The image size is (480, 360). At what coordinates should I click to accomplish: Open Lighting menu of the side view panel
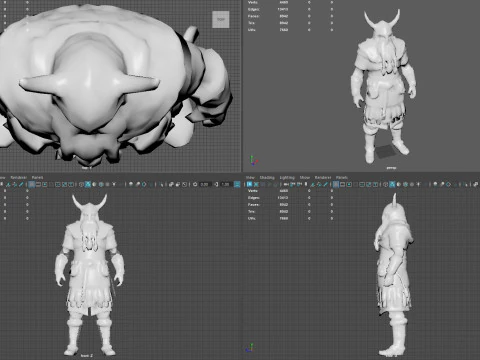click(287, 177)
